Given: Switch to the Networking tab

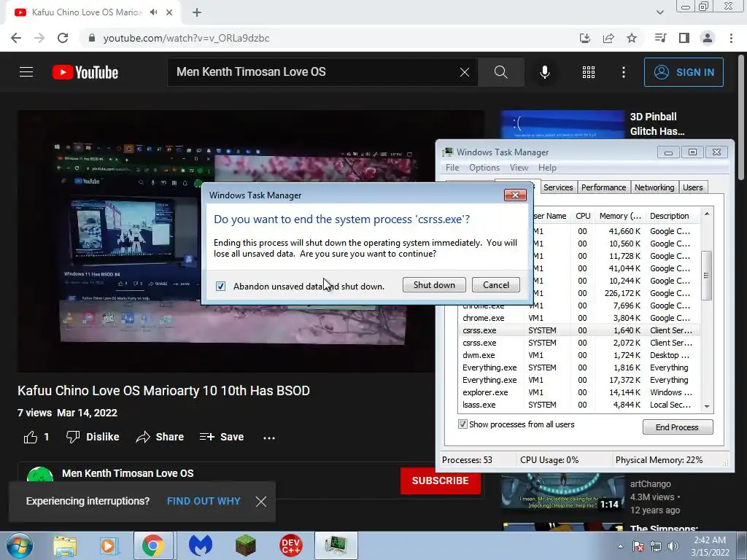Looking at the screenshot, I should (654, 187).
